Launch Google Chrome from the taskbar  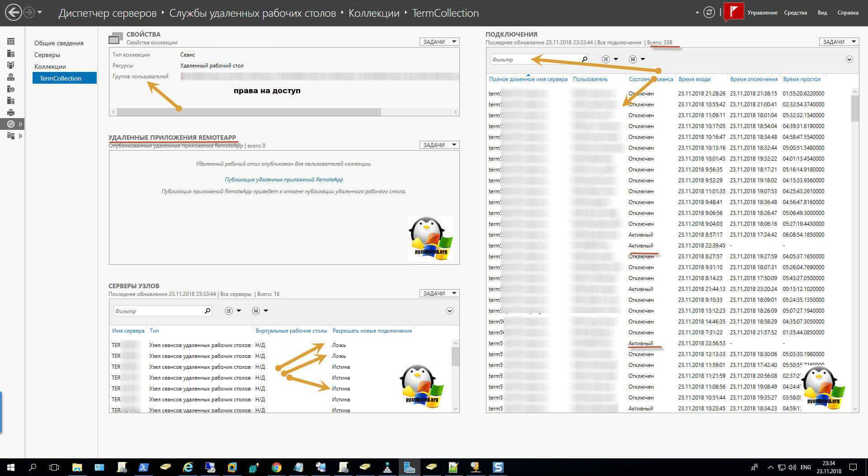pos(276,467)
